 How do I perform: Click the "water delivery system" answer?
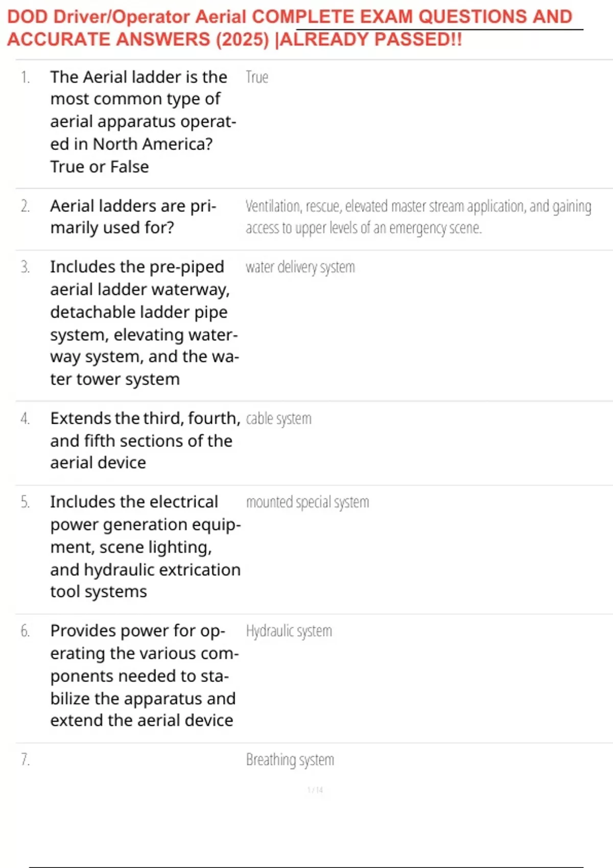[x=300, y=267]
